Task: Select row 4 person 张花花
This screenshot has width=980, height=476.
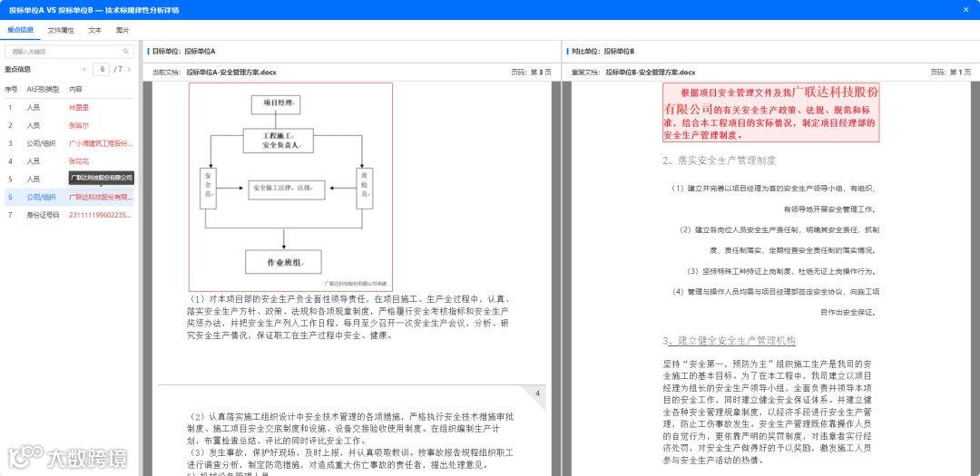Action: (67, 161)
